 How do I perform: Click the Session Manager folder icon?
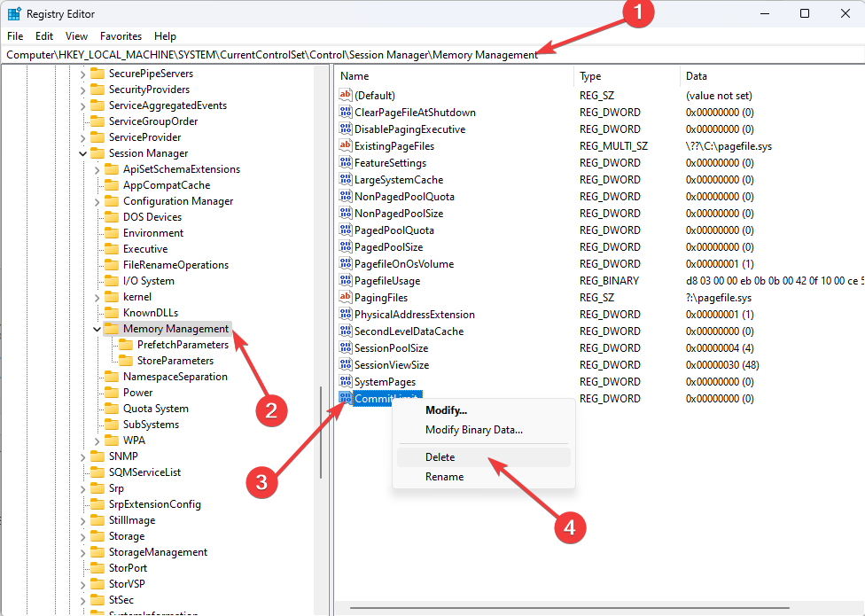pos(97,152)
